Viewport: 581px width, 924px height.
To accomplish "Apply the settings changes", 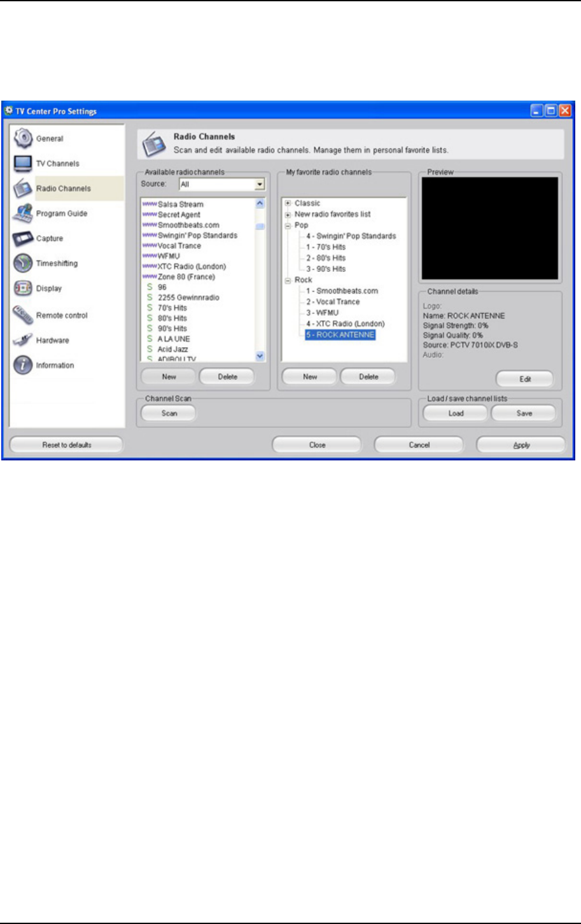I will (x=521, y=445).
